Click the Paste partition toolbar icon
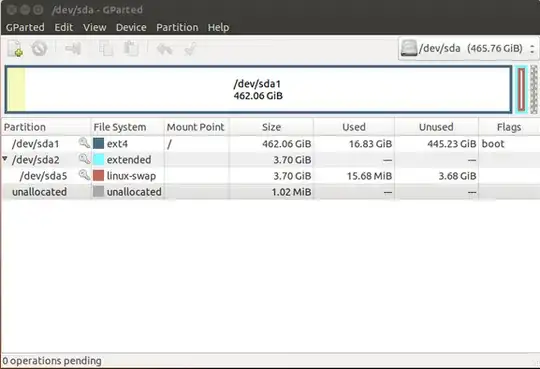Image resolution: width=540 pixels, height=369 pixels. click(131, 48)
